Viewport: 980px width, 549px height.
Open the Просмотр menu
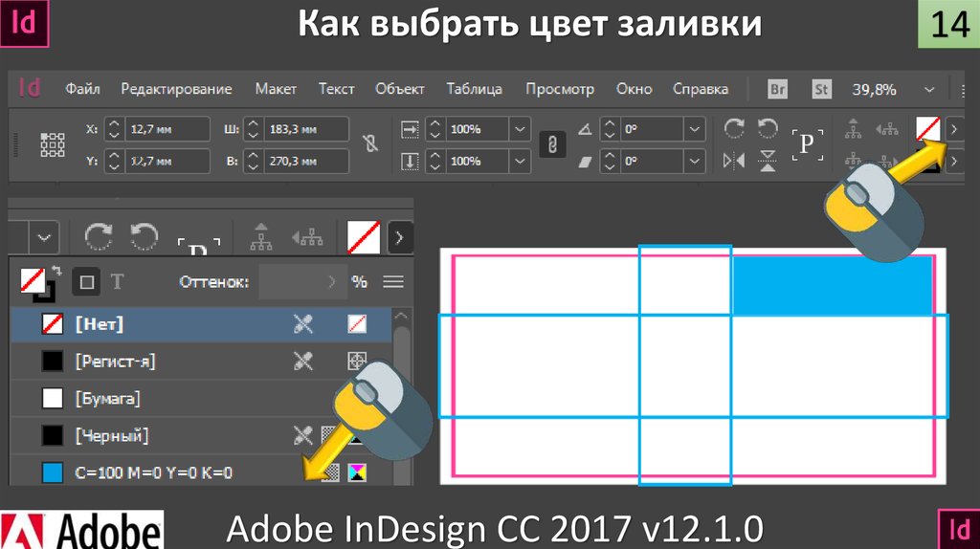coord(559,89)
